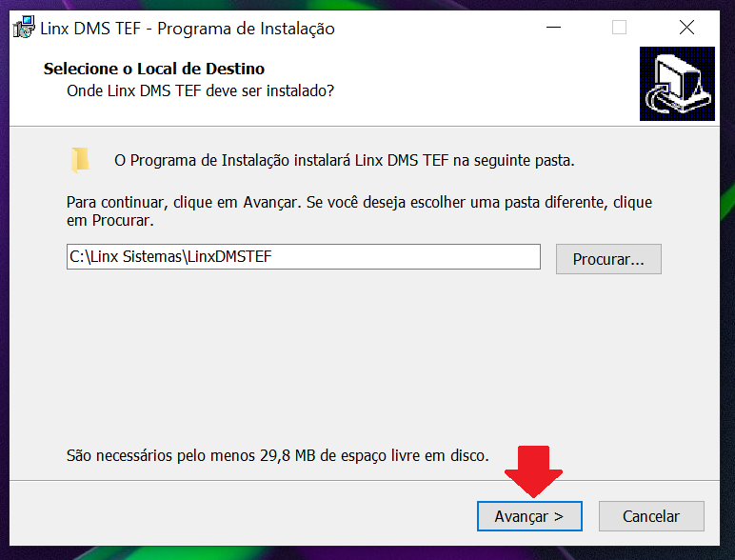Image resolution: width=735 pixels, height=560 pixels.
Task: Click the greyed-out maximize button
Action: 619,28
